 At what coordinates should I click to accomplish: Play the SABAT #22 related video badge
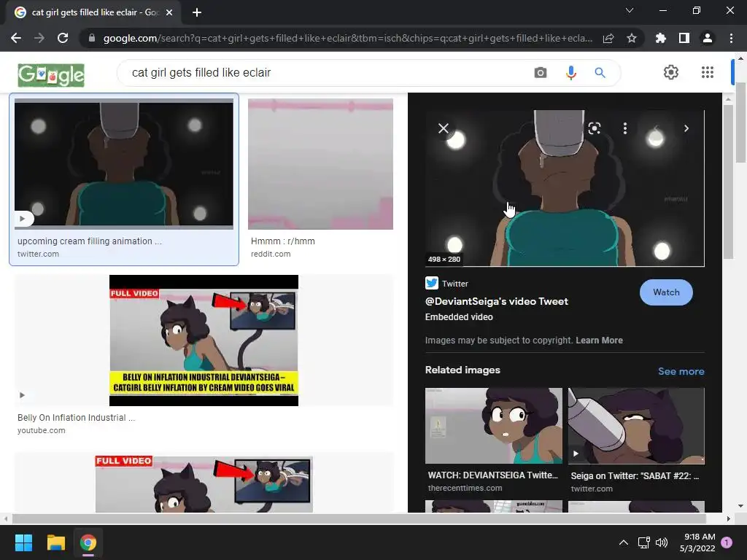pyautogui.click(x=576, y=454)
